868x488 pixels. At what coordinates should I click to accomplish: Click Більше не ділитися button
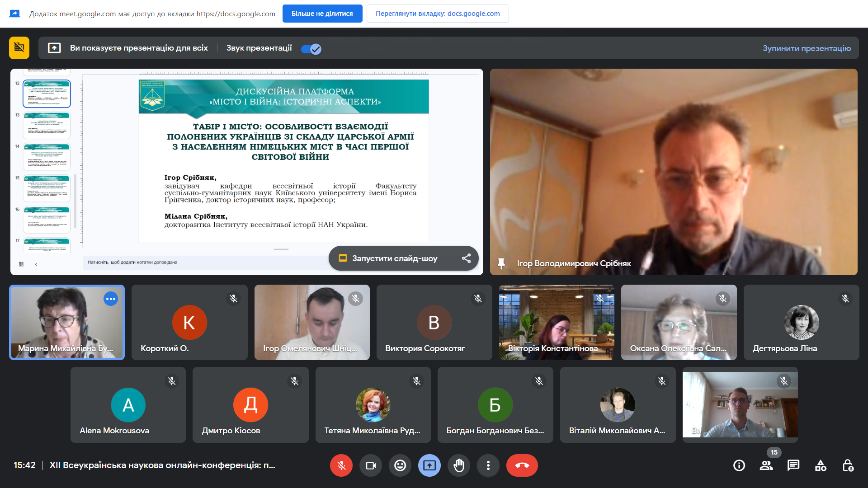322,14
